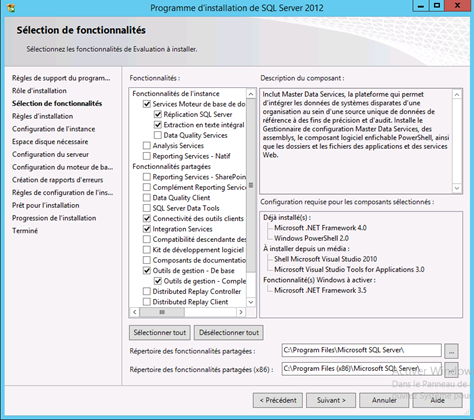This screenshot has width=474, height=420.
Task: Click feature list horizontal scroll left arrow
Action: 135,312
